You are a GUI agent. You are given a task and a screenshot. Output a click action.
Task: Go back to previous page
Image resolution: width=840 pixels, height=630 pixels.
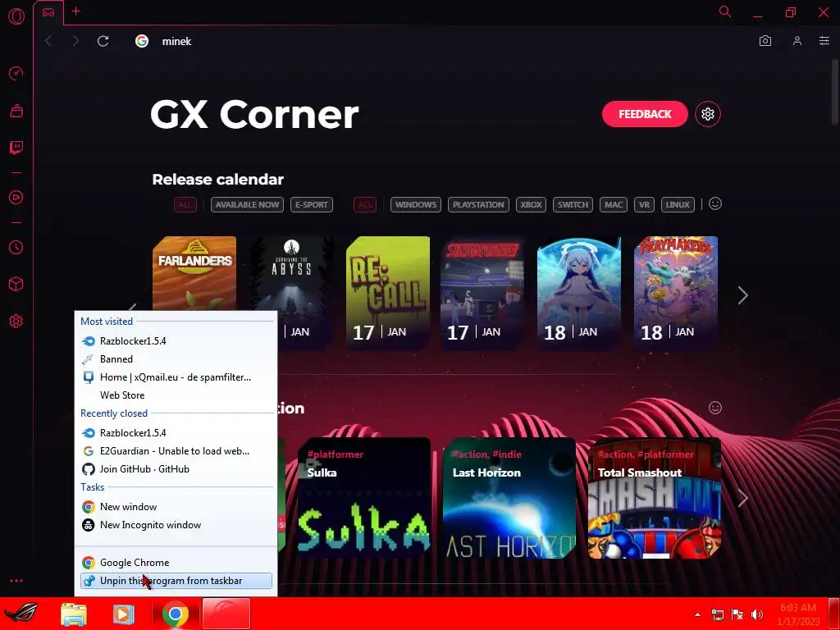click(48, 41)
